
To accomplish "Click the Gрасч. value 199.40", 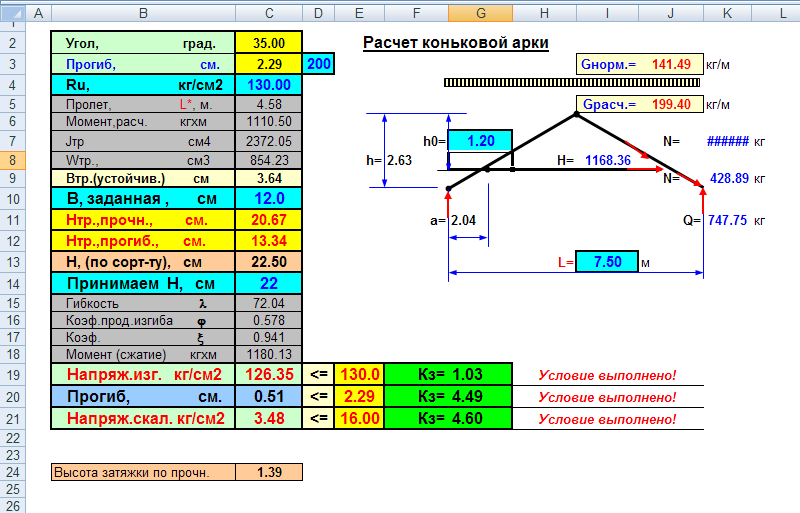I will tap(671, 105).
